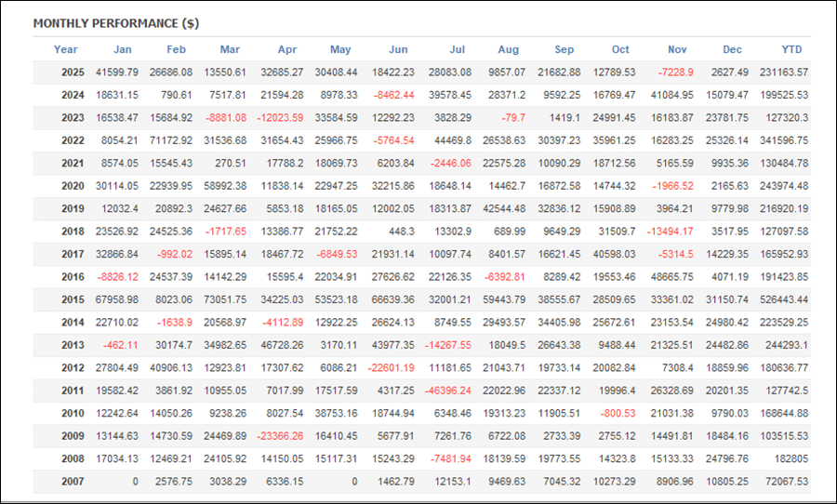Screen dimensions: 837x504
Task: Click the Nov column header
Action: (x=678, y=50)
